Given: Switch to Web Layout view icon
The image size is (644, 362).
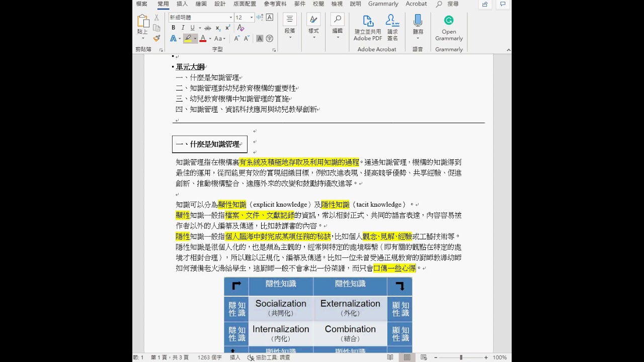Looking at the screenshot, I should (424, 357).
